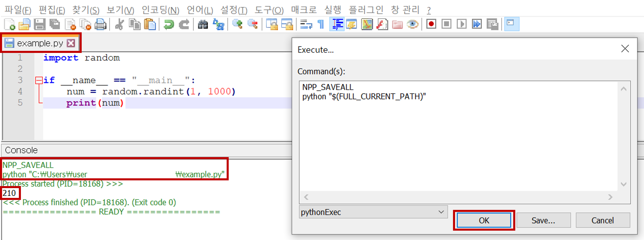Open the 인코딩(N) menu

click(x=160, y=10)
